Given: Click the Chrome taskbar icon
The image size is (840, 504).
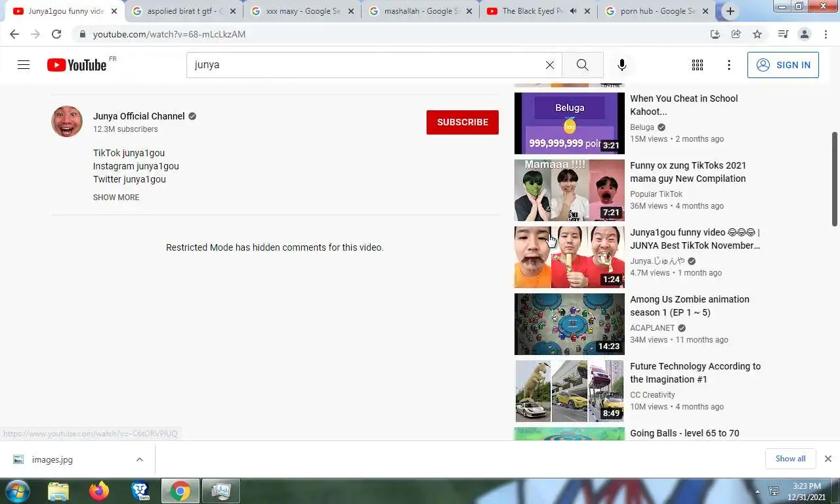Looking at the screenshot, I should [180, 491].
